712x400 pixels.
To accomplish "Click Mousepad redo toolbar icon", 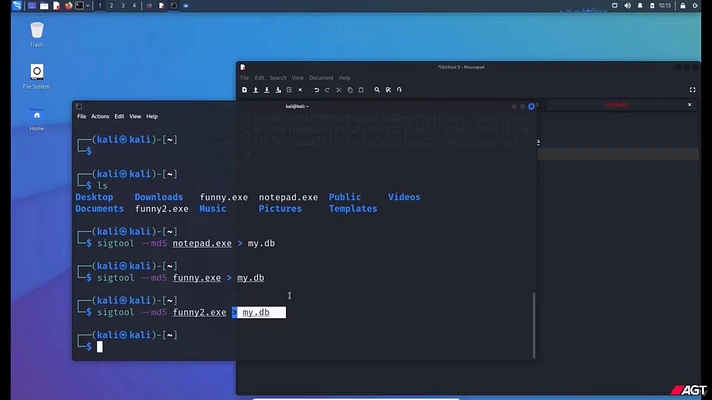I will pyautogui.click(x=327, y=90).
